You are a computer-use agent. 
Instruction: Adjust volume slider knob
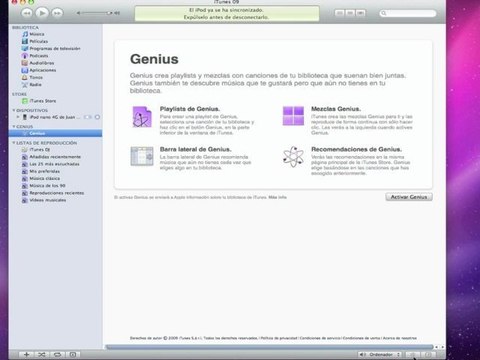109,13
